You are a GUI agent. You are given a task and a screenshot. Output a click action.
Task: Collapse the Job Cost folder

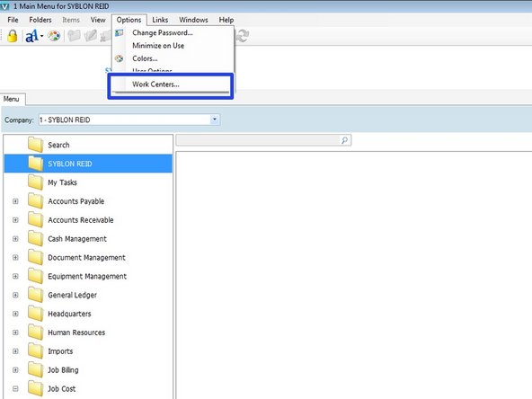pyautogui.click(x=15, y=388)
